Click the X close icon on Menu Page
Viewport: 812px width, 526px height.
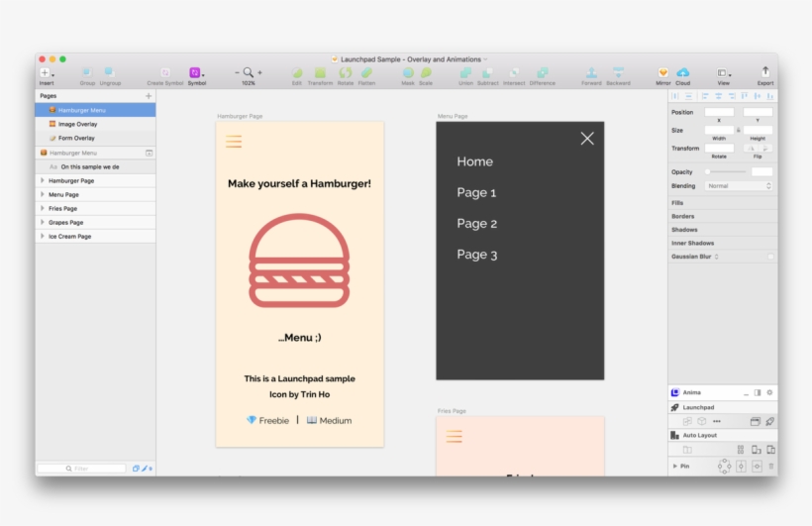tap(587, 139)
